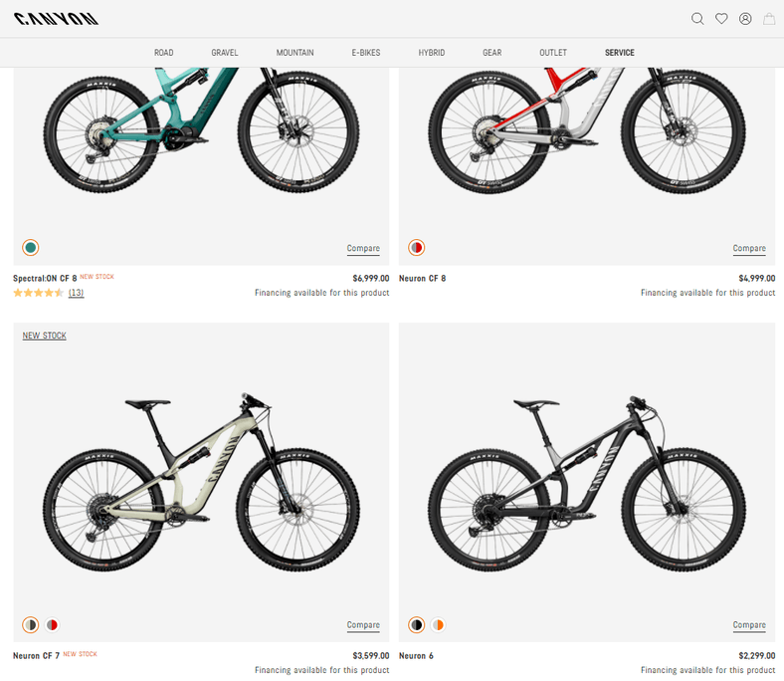Viewport: 784px width, 681px height.
Task: Open the wishlist heart icon
Action: pyautogui.click(x=721, y=19)
